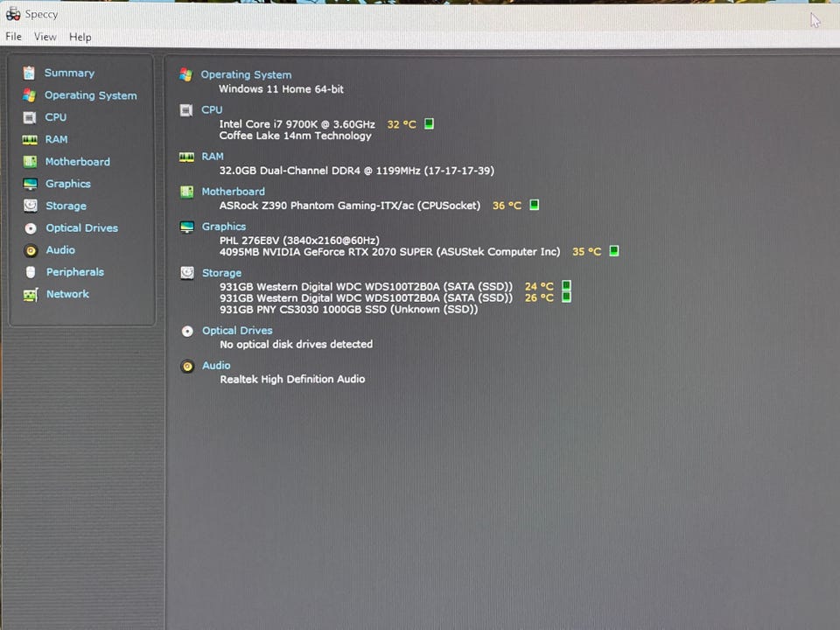Open the Help menu
840x630 pixels.
(x=80, y=37)
